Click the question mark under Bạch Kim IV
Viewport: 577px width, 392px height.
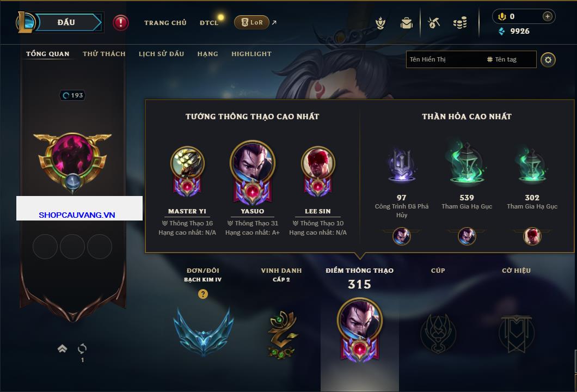click(202, 293)
